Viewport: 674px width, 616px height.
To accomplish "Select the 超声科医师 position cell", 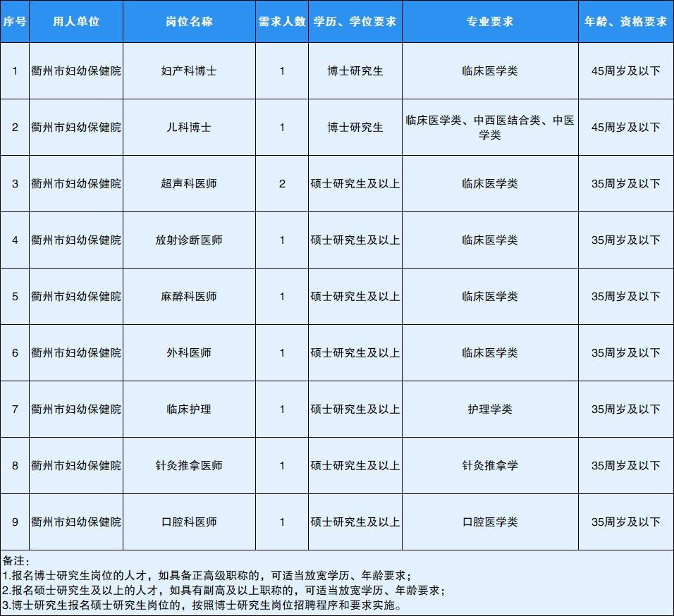I will pyautogui.click(x=189, y=184).
